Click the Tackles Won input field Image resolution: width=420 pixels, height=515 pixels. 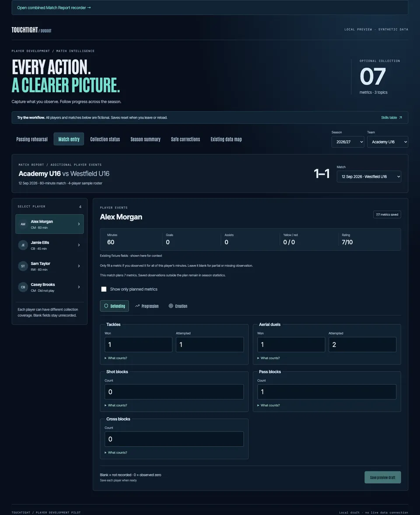point(138,344)
